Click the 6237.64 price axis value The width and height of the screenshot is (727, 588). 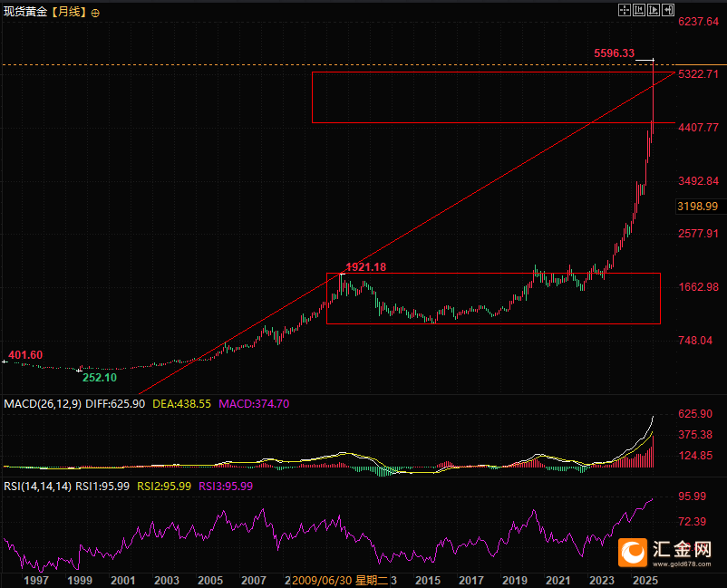coord(698,22)
